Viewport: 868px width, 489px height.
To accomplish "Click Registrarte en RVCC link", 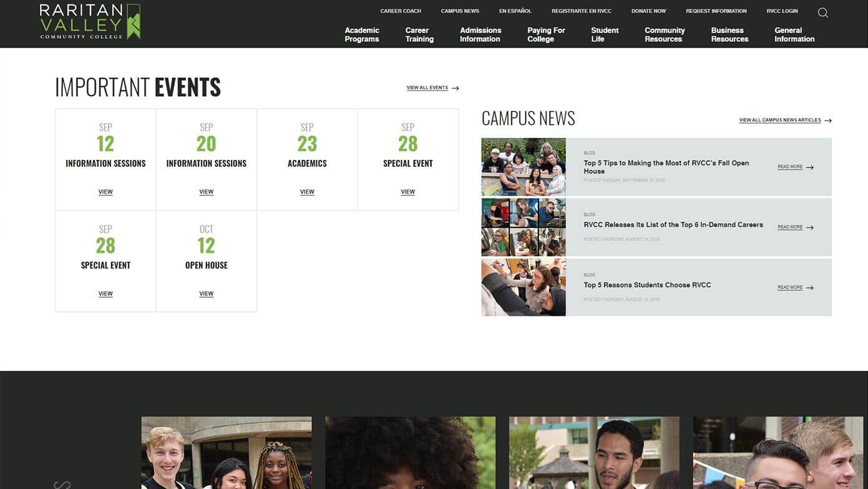I will [x=582, y=11].
